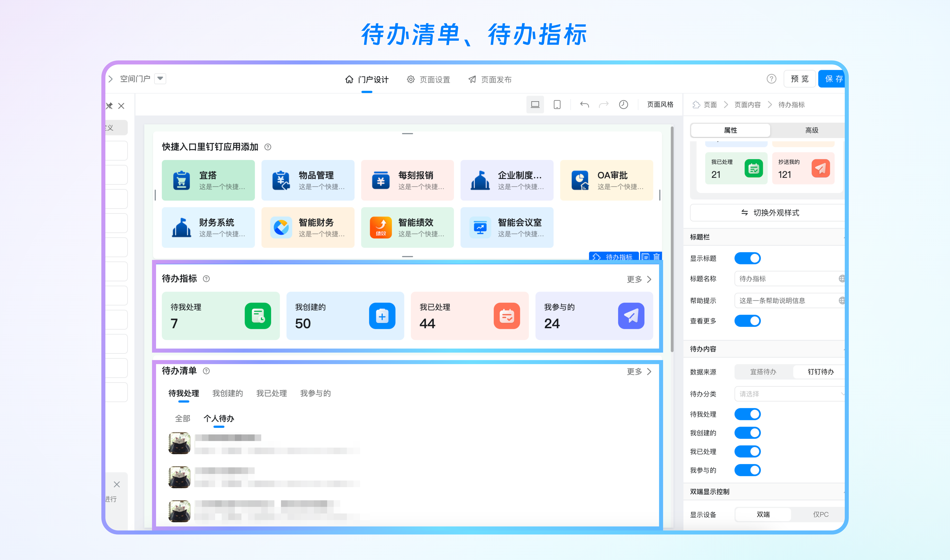950x560 pixels.
Task: Set display device to 仅PC
Action: 820,515
